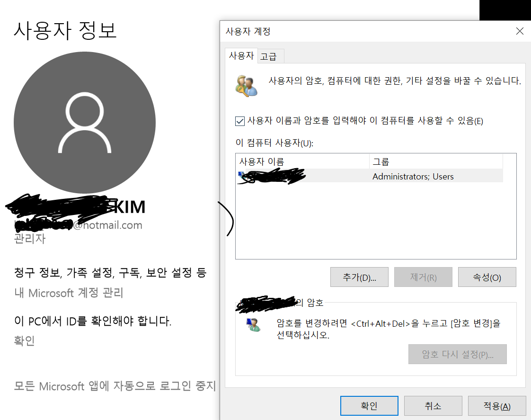Click the 암호 다시 설정(P)... button

458,354
